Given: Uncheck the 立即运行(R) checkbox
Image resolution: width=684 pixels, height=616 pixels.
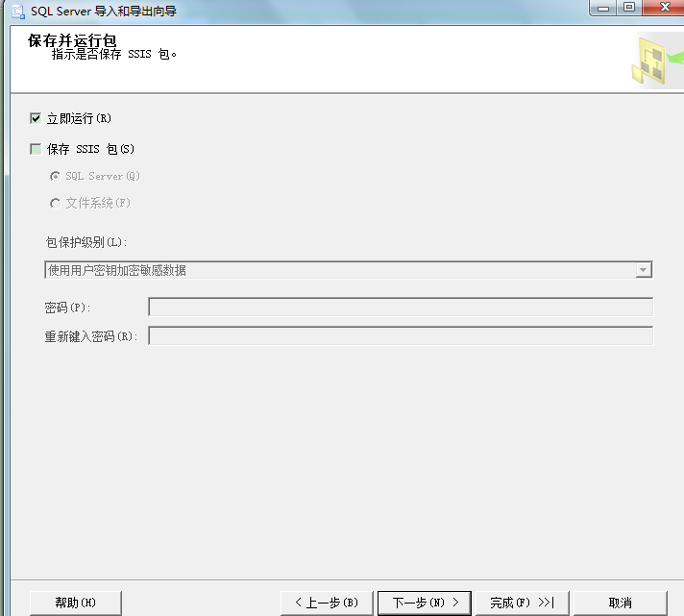Looking at the screenshot, I should [36, 118].
